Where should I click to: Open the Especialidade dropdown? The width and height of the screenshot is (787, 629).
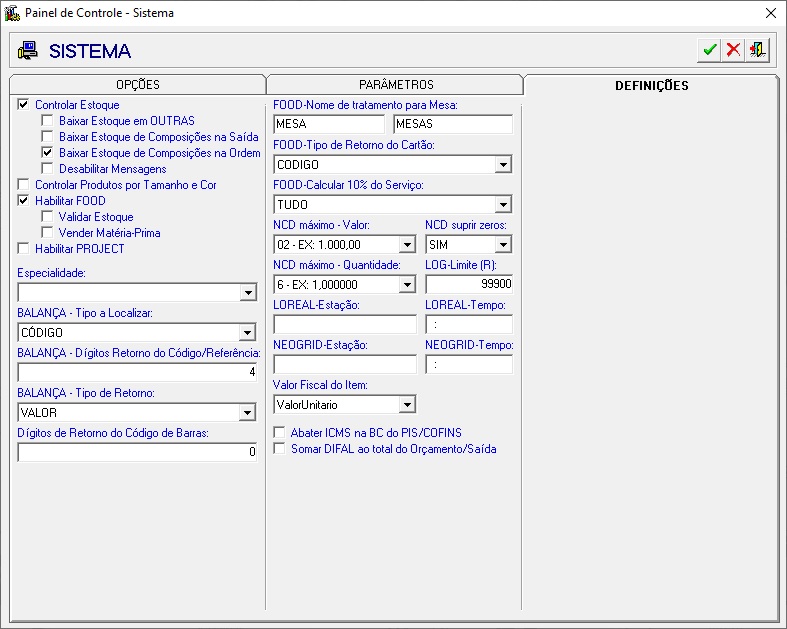pyautogui.click(x=248, y=293)
